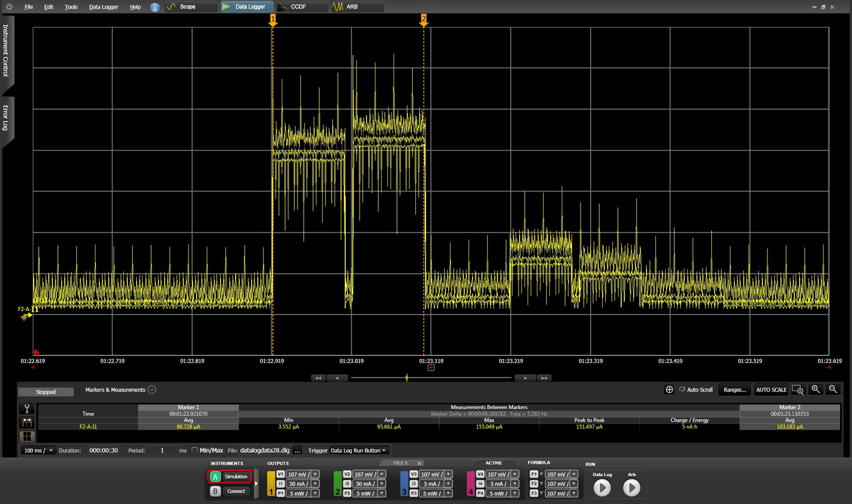The height and width of the screenshot is (504, 852).
Task: Toggle the V1 trace button for output 1
Action: [280, 474]
